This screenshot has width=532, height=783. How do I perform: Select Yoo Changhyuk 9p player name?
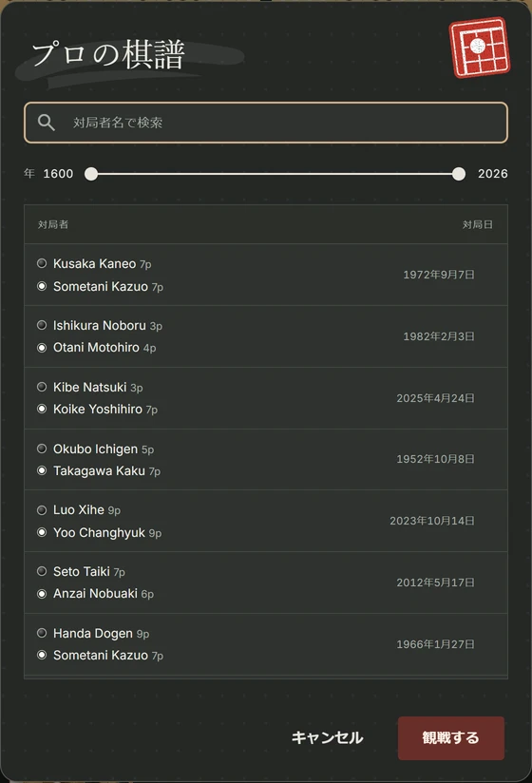(x=107, y=533)
